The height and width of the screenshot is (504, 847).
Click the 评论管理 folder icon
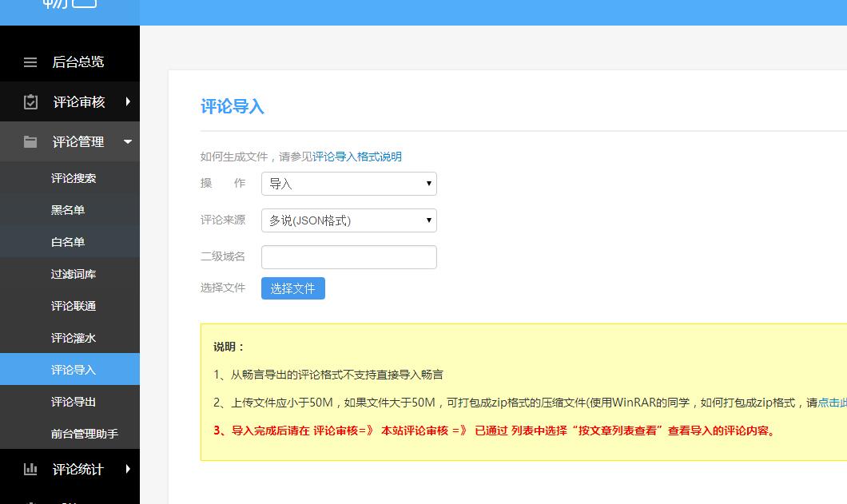coord(30,141)
